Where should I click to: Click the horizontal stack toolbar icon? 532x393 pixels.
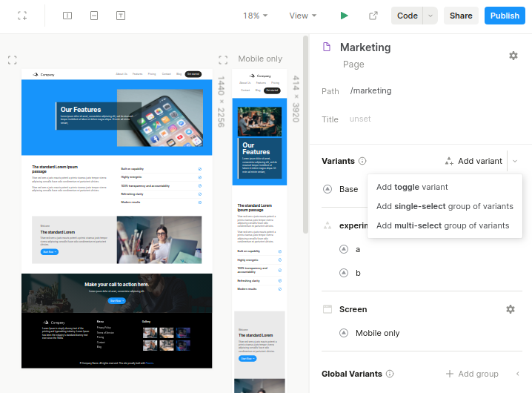coord(67,16)
